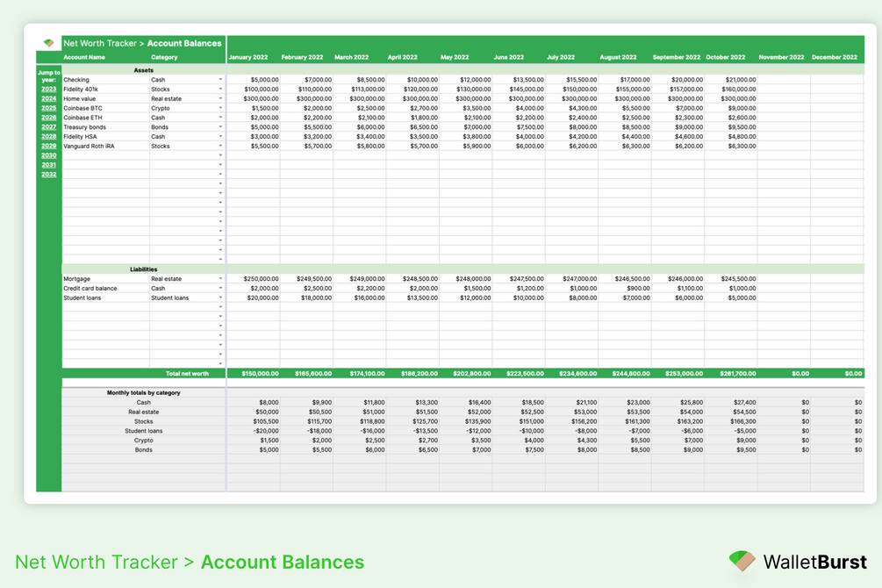The height and width of the screenshot is (588, 882).
Task: Open category dropdown for Mortgage row
Action: coord(220,278)
